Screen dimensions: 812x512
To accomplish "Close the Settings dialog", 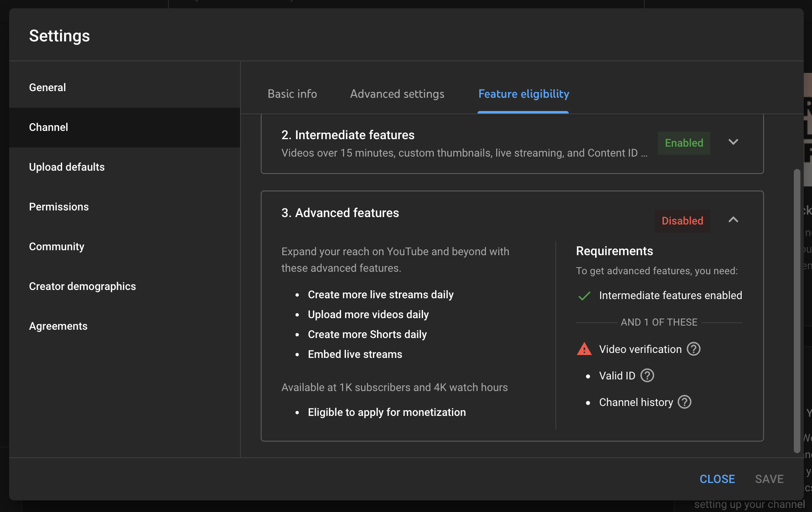I will tap(717, 479).
